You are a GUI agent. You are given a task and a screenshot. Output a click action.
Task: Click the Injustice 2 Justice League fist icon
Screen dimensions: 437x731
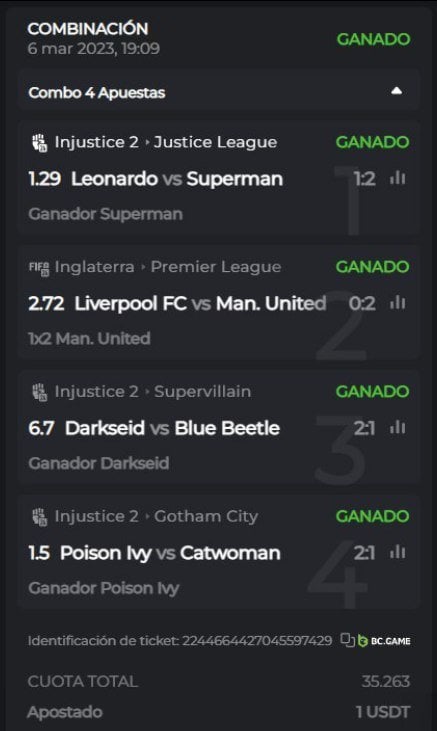40,142
